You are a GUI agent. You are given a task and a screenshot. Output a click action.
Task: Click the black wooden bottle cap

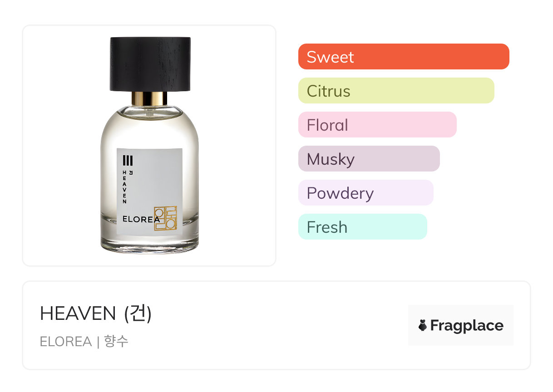150,64
